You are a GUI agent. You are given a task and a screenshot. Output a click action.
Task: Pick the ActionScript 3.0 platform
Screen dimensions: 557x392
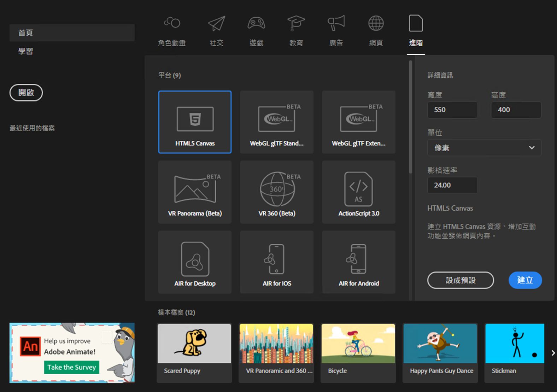point(359,192)
